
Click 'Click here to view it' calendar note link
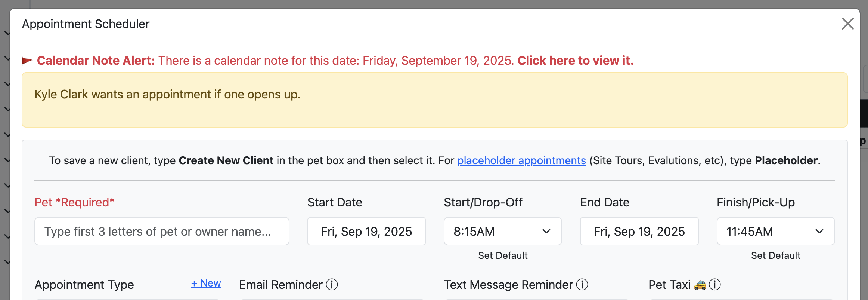575,61
